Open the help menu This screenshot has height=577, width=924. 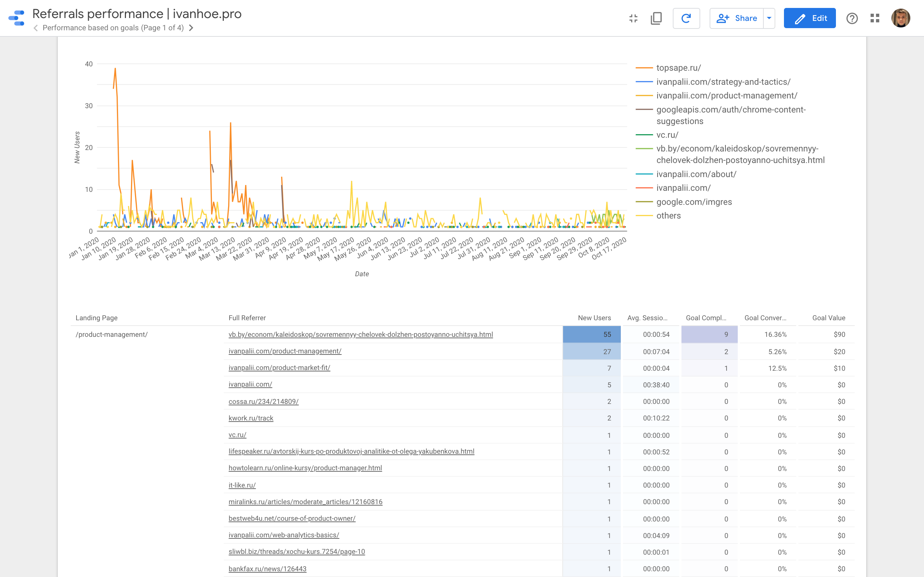pos(852,18)
